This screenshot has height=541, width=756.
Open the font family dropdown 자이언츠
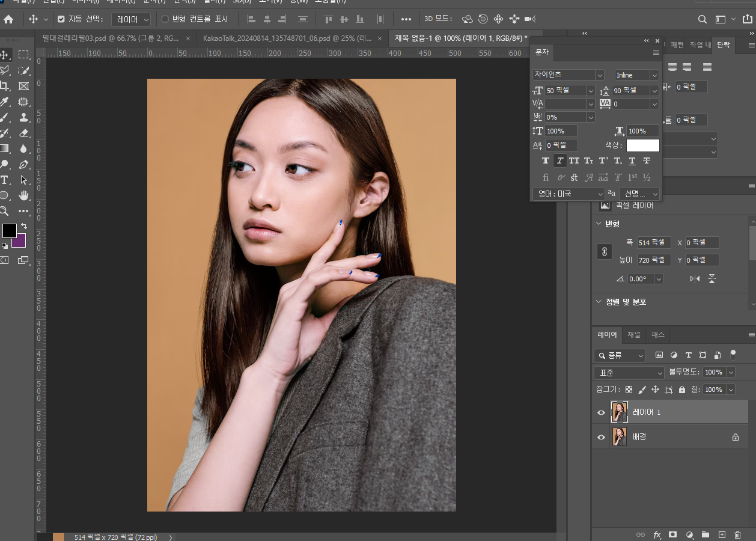pos(568,75)
